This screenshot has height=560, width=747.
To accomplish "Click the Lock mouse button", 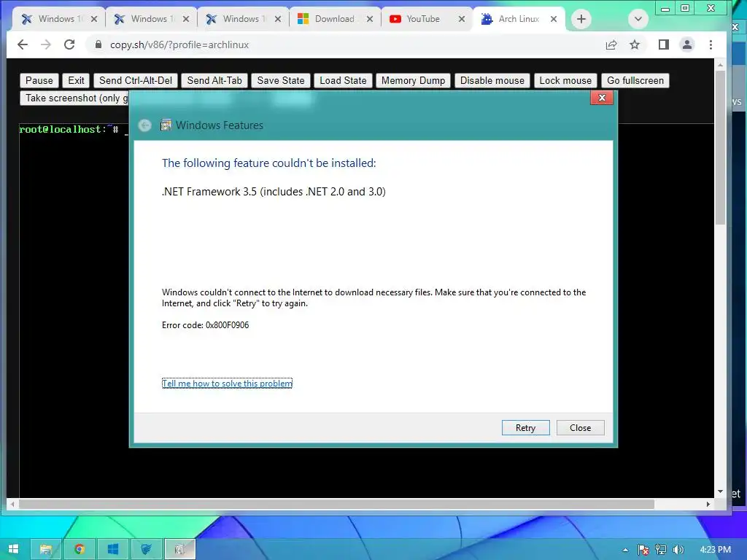I will (x=565, y=80).
